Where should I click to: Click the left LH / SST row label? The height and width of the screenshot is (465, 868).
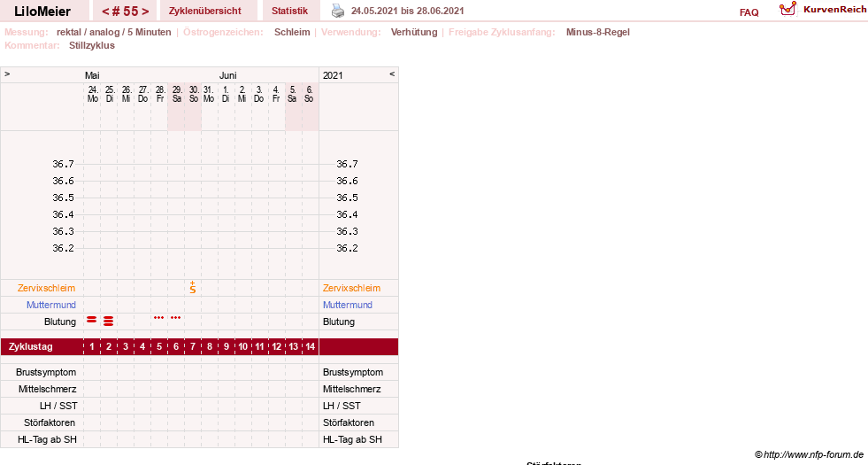point(58,407)
